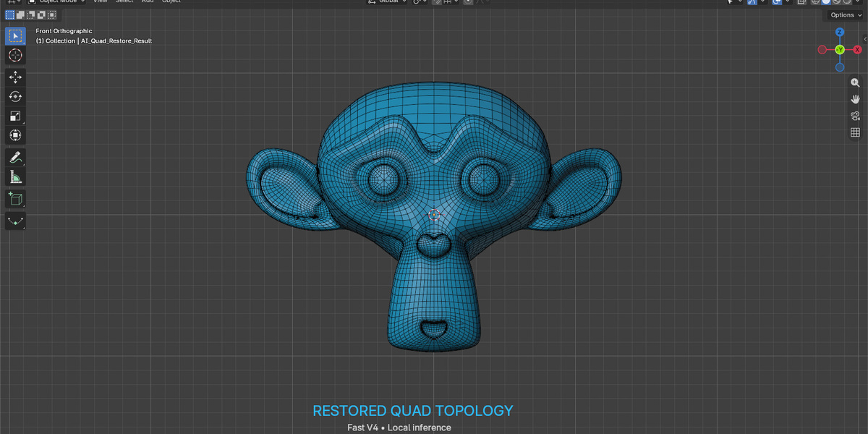868x434 pixels.
Task: Open the View menu in header
Action: coord(101,2)
